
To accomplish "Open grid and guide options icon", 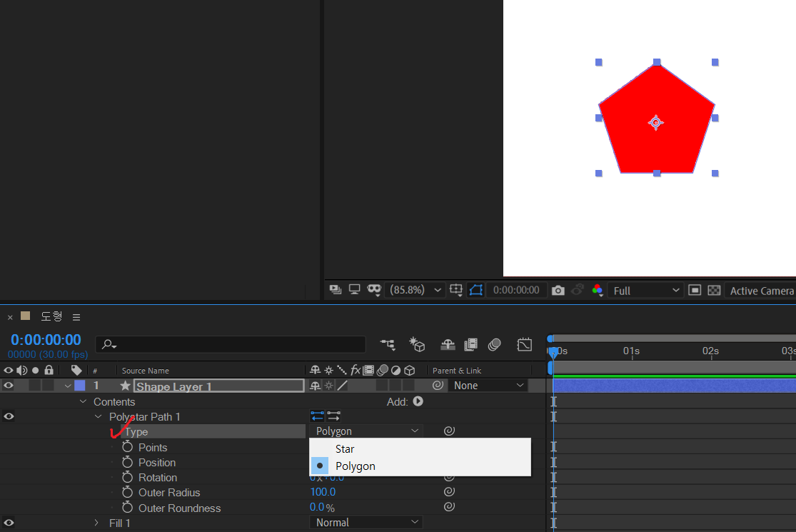I will point(456,290).
